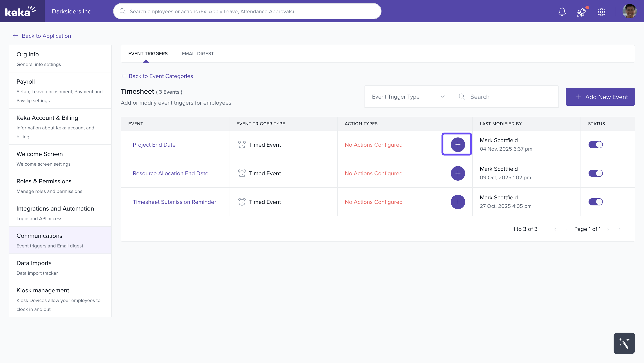
Task: Disable the Project End Date status toggle
Action: click(x=595, y=145)
